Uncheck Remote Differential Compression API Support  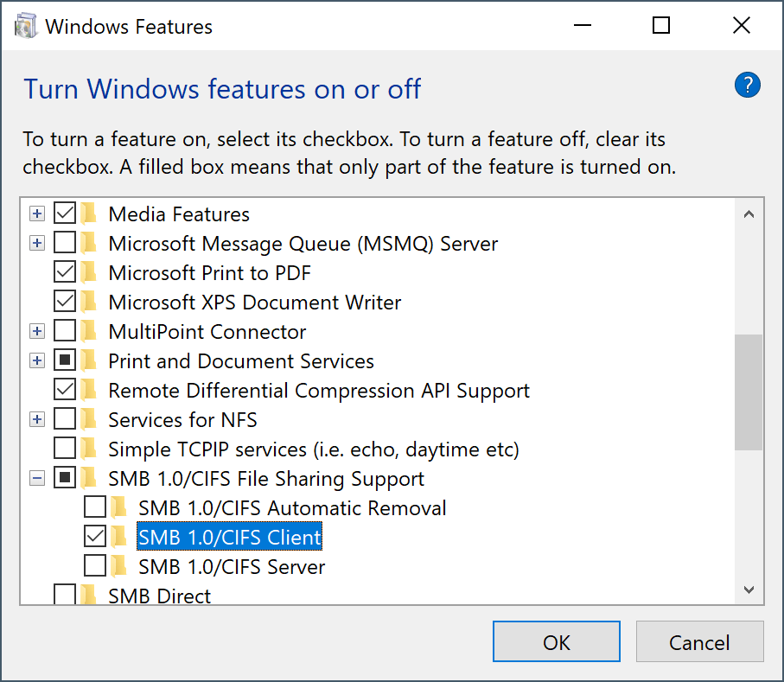coord(65,390)
